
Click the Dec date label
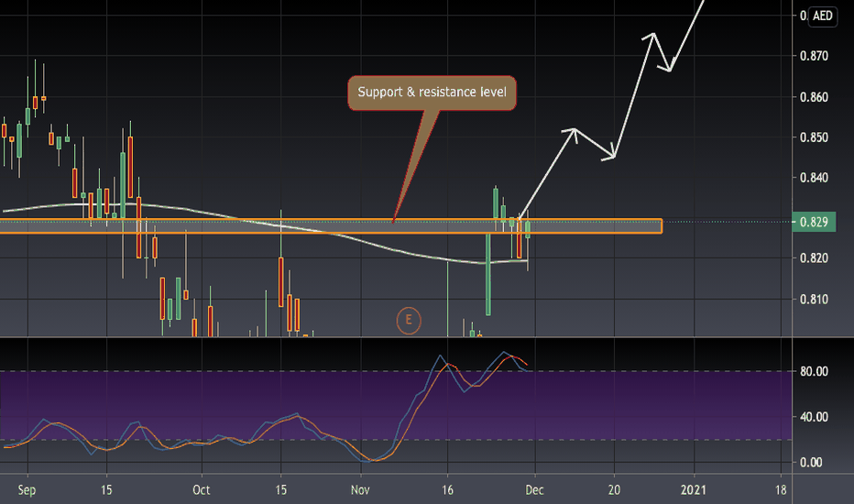coord(534,490)
